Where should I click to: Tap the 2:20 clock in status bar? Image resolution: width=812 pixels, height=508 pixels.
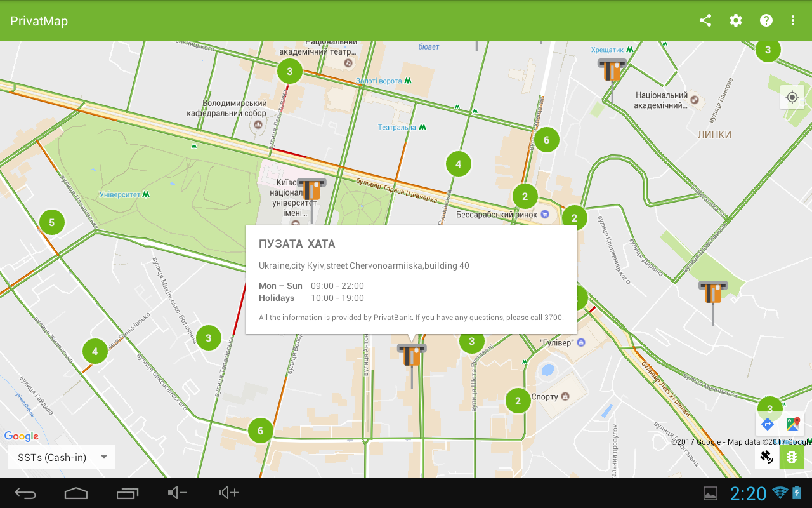tap(749, 493)
